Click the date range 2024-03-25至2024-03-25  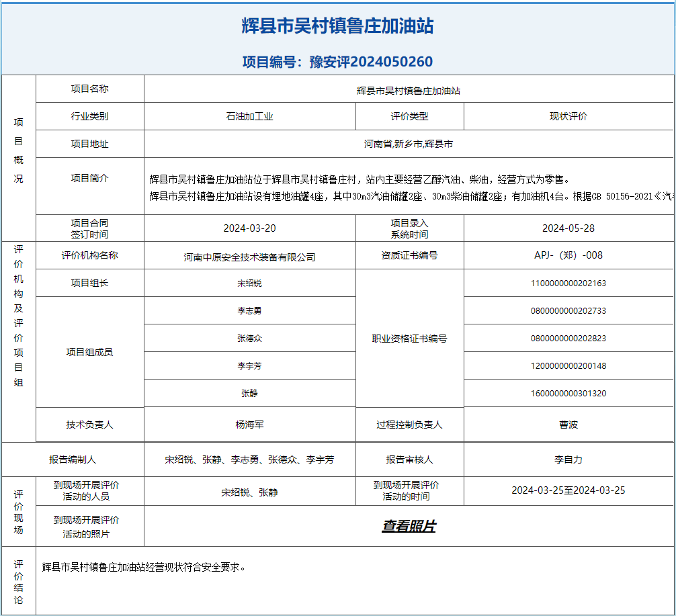568,490
